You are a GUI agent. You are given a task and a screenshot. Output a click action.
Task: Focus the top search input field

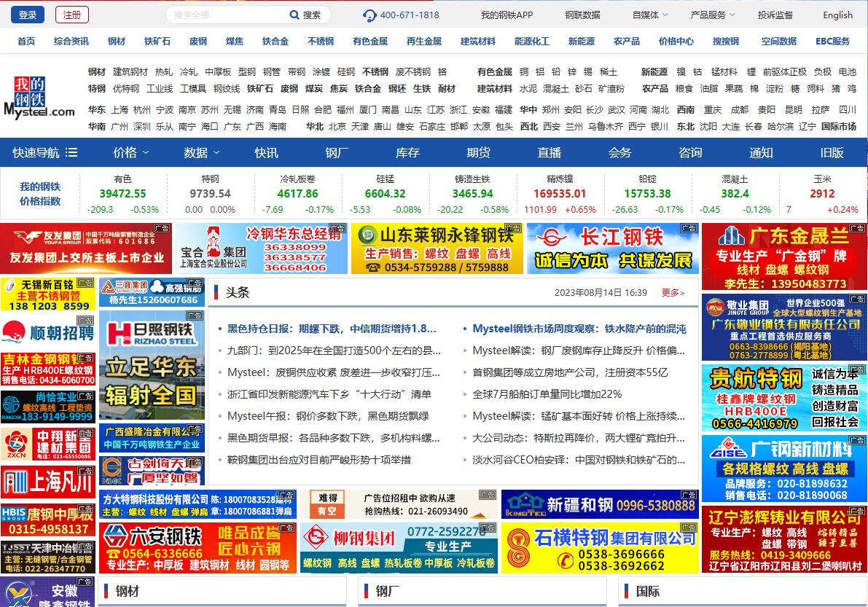point(227,15)
